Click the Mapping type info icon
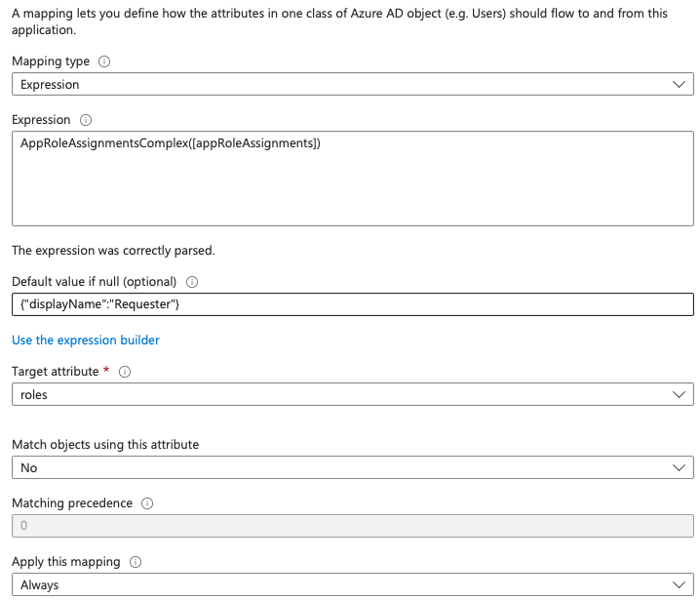Image resolution: width=700 pixels, height=601 pixels. (105, 61)
